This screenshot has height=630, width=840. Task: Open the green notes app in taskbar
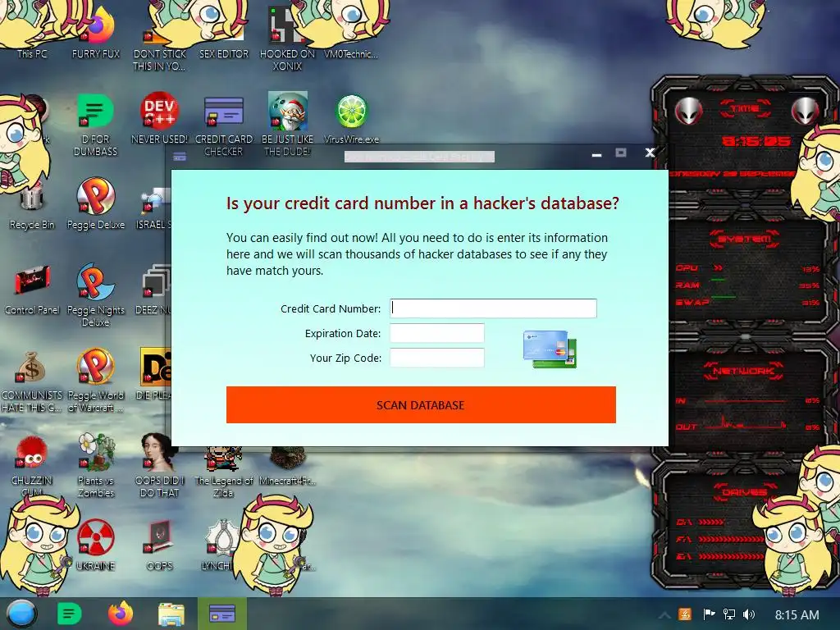[x=69, y=614]
